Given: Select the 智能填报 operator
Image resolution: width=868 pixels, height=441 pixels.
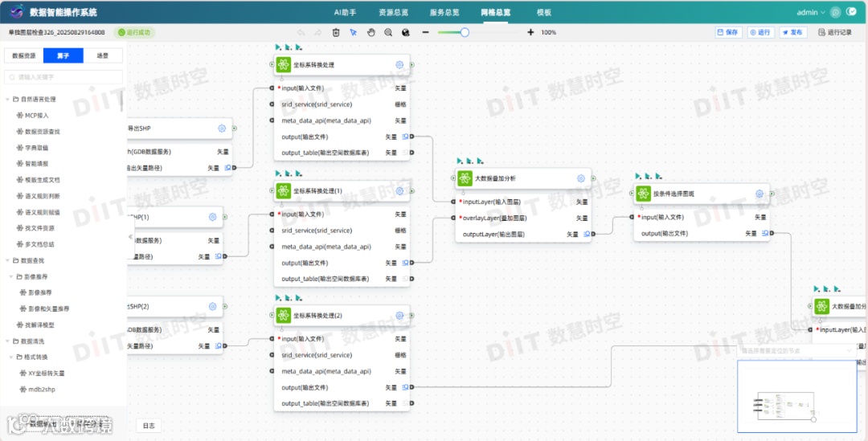Looking at the screenshot, I should [x=32, y=164].
